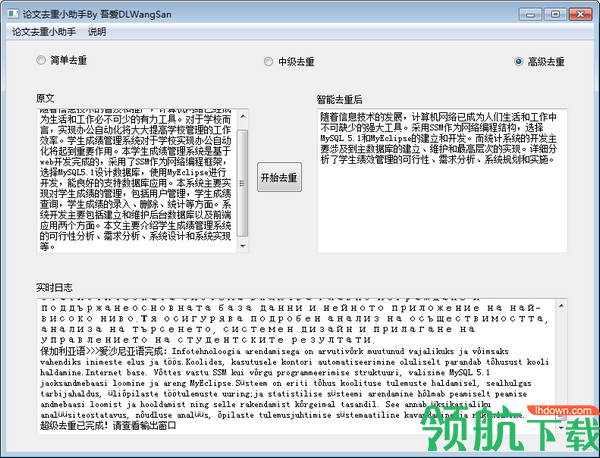Click the 实时日志 scroll up arrow

561,305
